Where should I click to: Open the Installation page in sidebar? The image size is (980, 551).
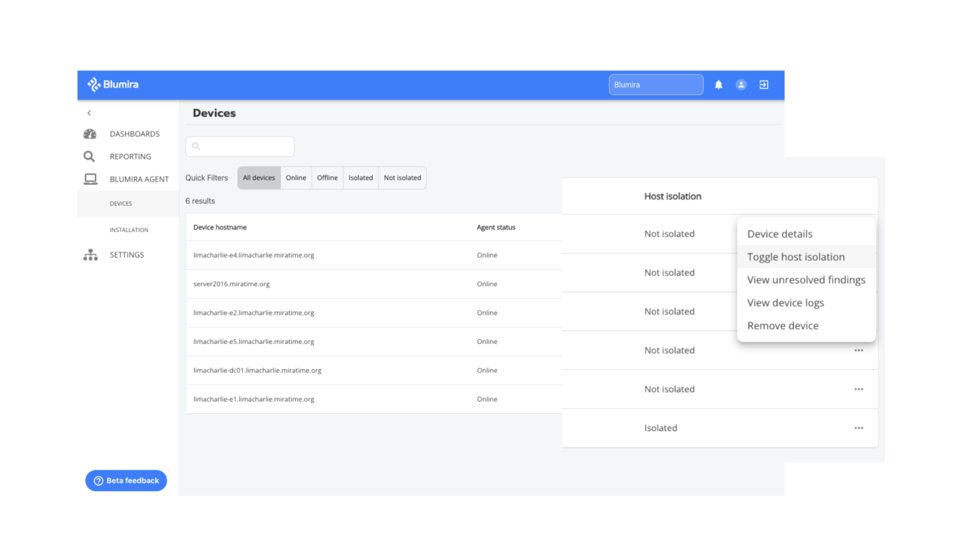pyautogui.click(x=129, y=230)
